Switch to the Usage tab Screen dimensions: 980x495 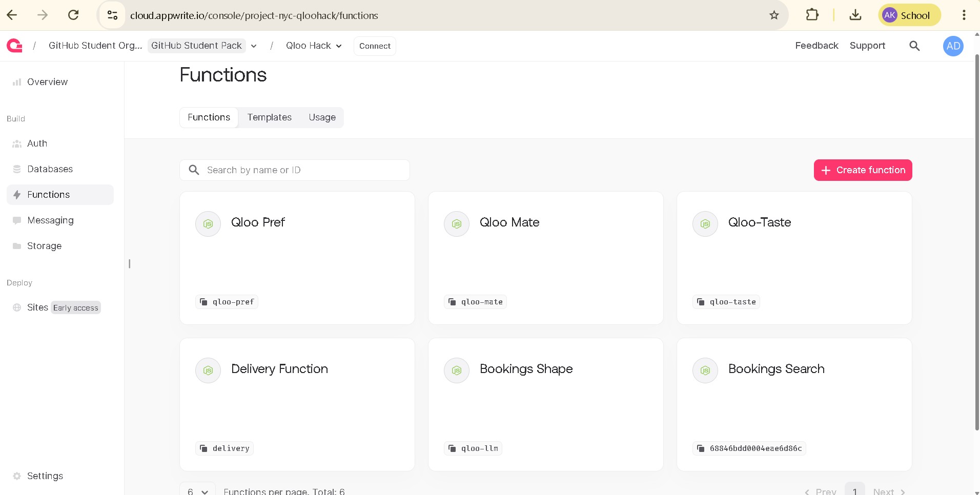(322, 117)
